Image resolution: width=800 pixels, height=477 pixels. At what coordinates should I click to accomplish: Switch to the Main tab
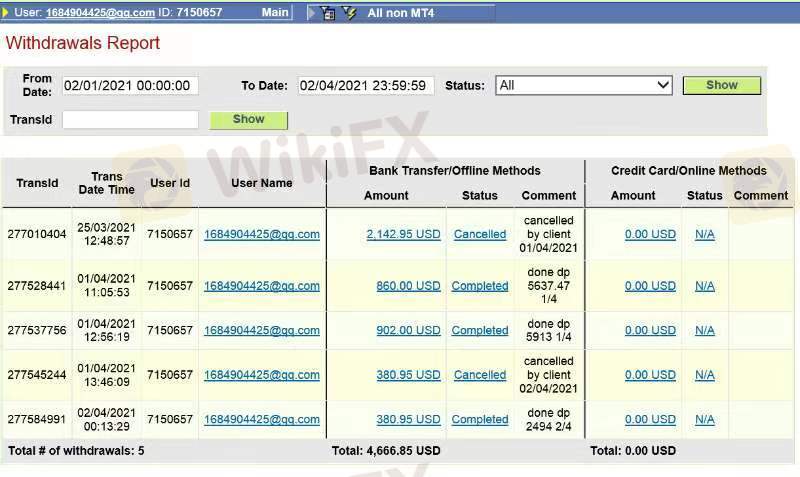coord(275,12)
